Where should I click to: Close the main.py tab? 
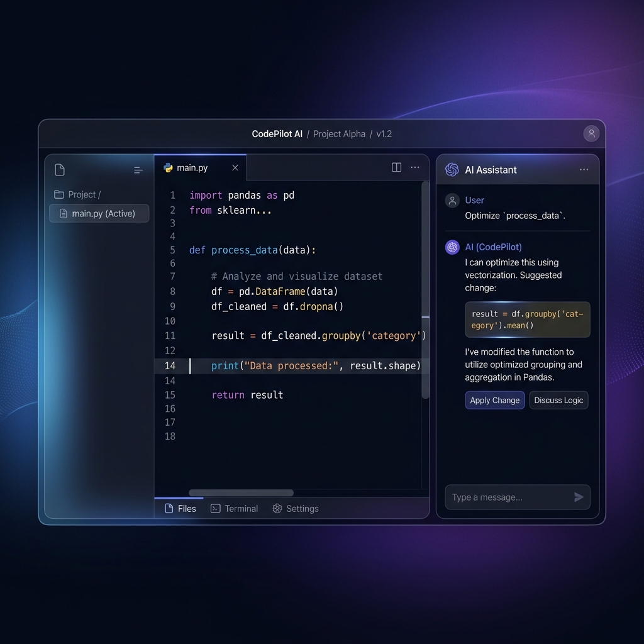[235, 167]
